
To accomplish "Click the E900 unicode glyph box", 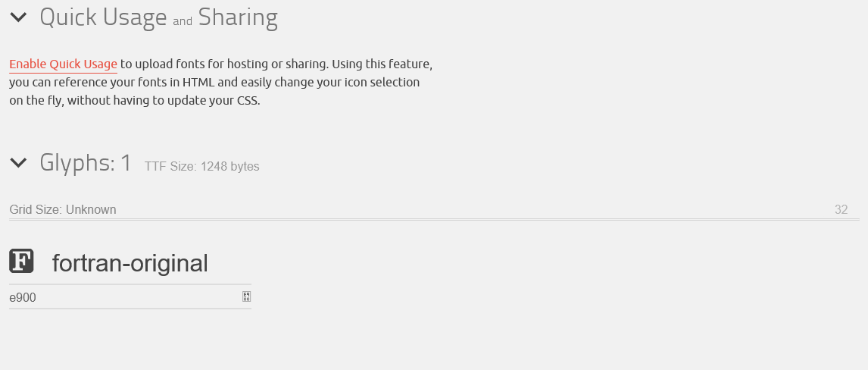I will click(246, 297).
